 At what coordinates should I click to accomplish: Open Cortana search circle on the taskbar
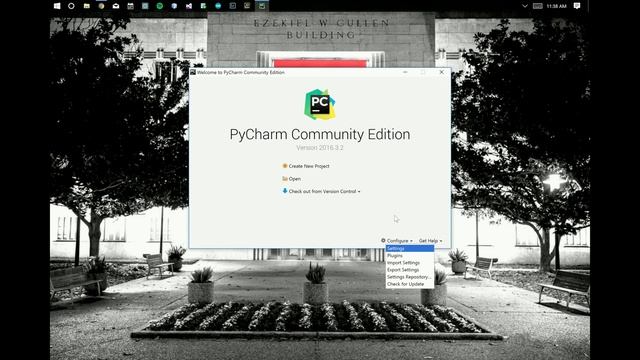point(71,6)
